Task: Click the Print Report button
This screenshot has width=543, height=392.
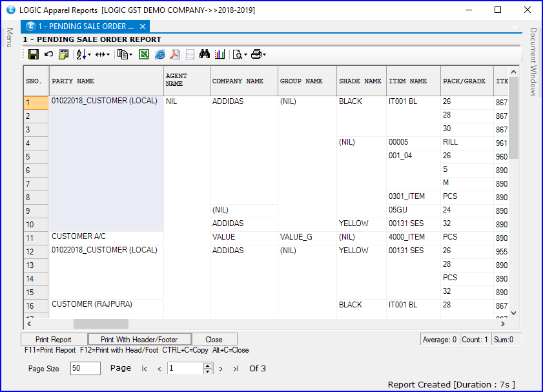Action: pyautogui.click(x=54, y=338)
